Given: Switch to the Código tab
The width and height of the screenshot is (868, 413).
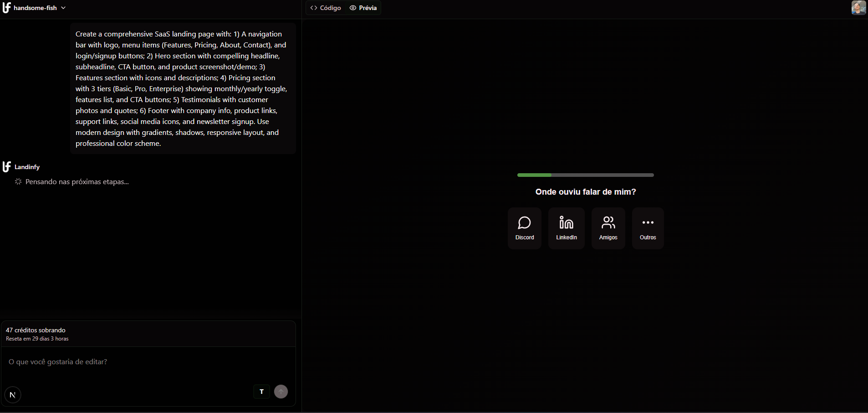Looking at the screenshot, I should click(326, 8).
